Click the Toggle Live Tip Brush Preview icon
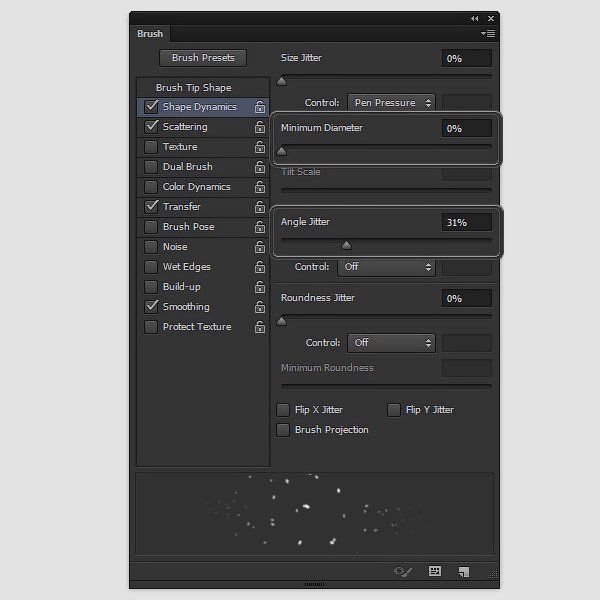 pos(403,572)
